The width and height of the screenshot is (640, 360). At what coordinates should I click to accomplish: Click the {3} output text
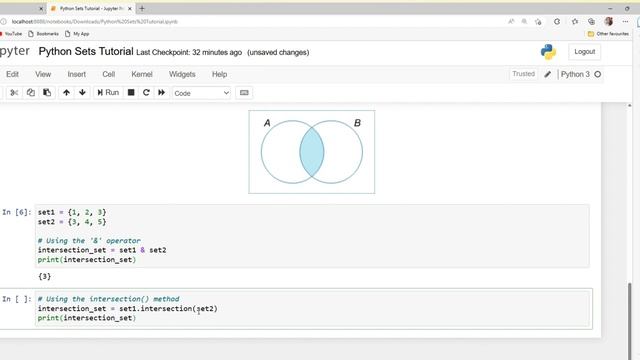click(x=44, y=277)
